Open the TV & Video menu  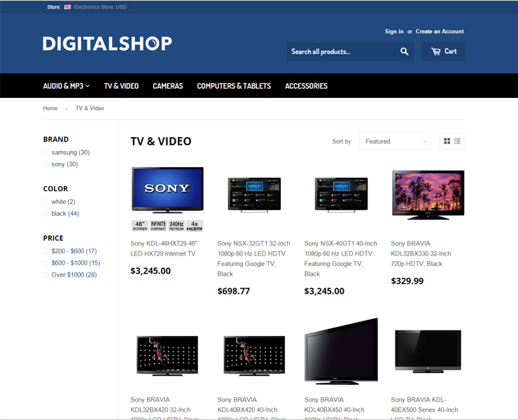pos(121,86)
